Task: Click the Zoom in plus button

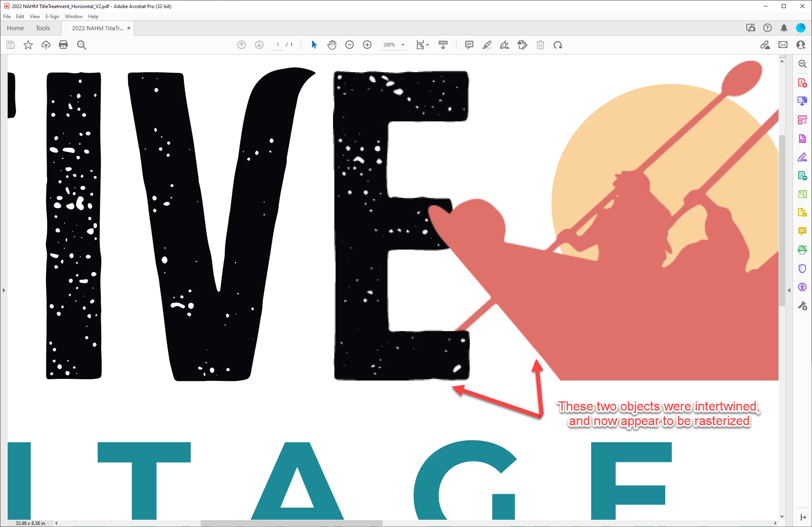Action: pos(367,45)
